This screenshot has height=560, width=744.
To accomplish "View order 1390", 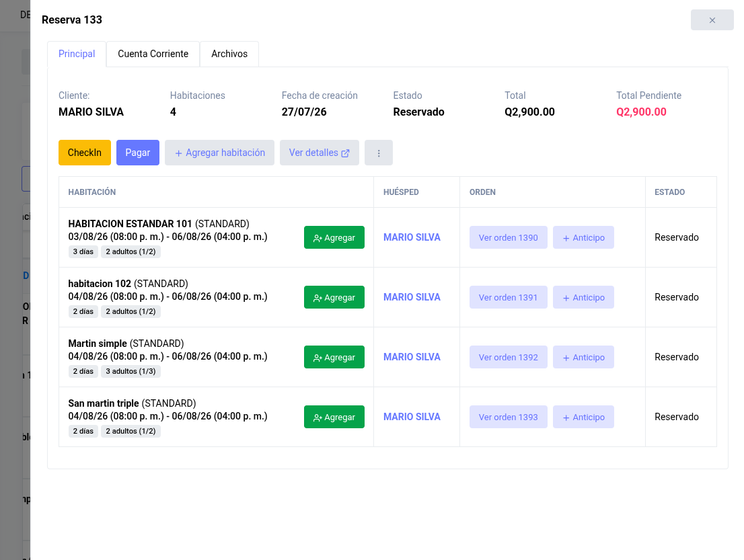I will [x=508, y=237].
